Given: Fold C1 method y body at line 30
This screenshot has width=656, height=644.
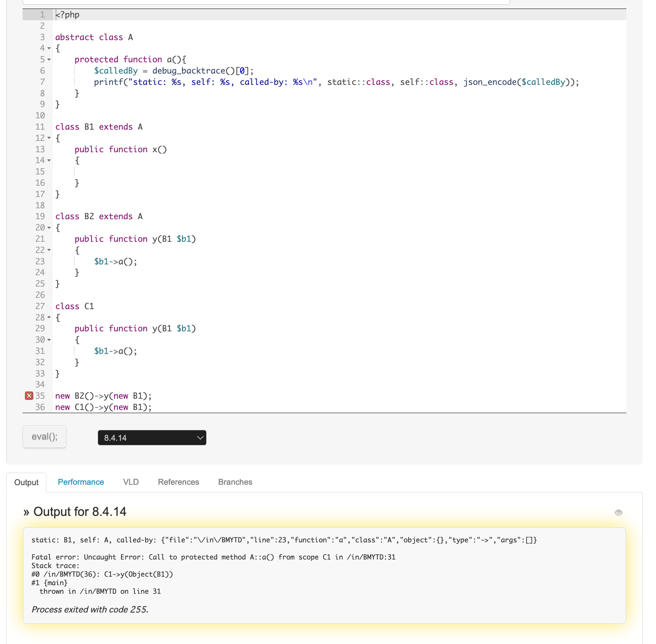Looking at the screenshot, I should pos(49,340).
